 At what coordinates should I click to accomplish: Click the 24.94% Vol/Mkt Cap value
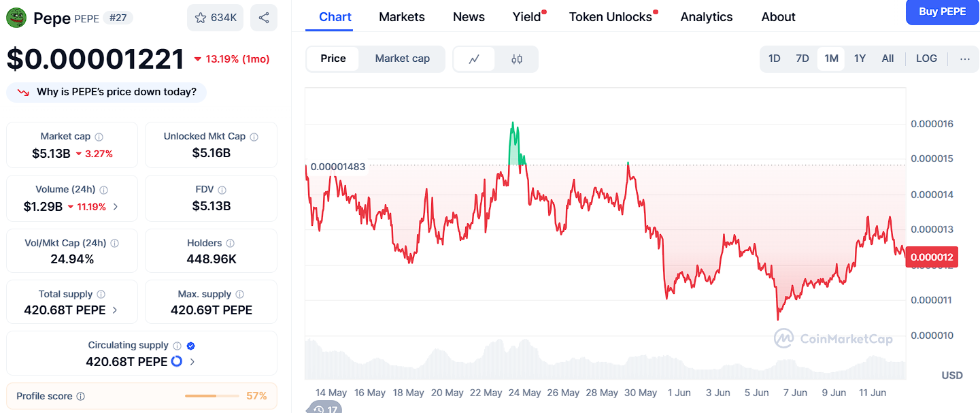pyautogui.click(x=72, y=259)
